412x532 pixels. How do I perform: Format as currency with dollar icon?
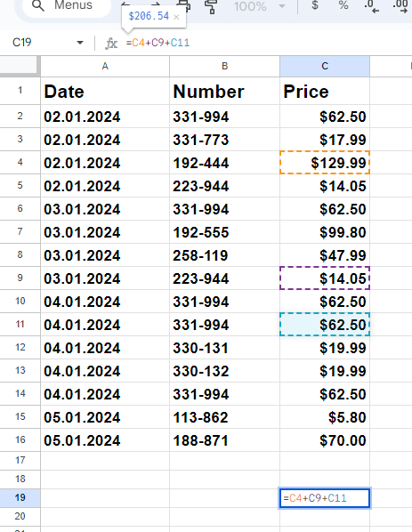pos(315,5)
